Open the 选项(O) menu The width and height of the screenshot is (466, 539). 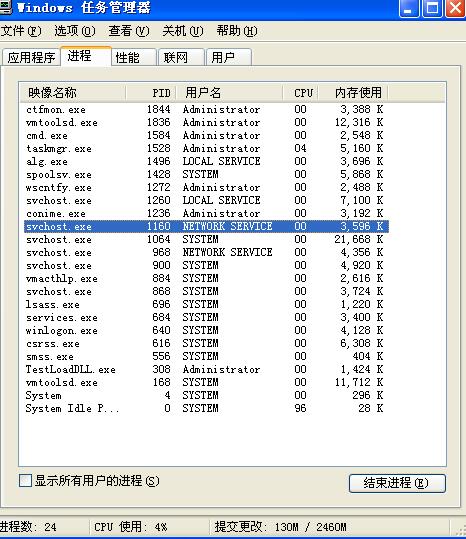coord(75,31)
